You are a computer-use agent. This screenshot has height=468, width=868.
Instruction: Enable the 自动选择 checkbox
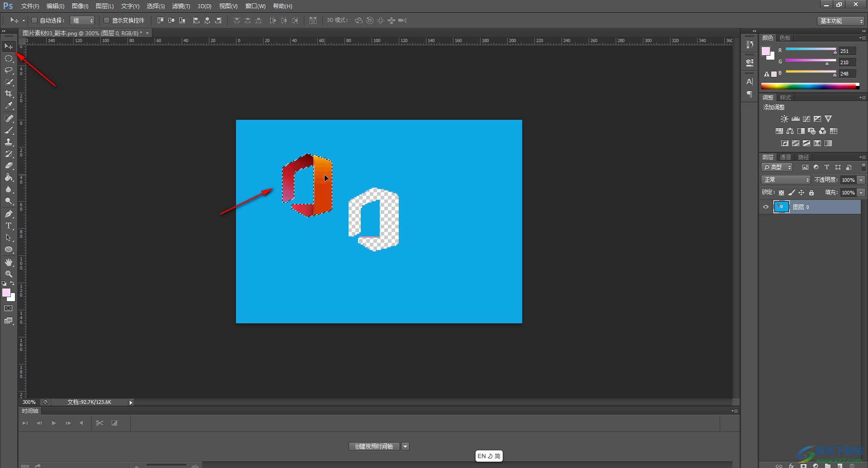[x=34, y=20]
